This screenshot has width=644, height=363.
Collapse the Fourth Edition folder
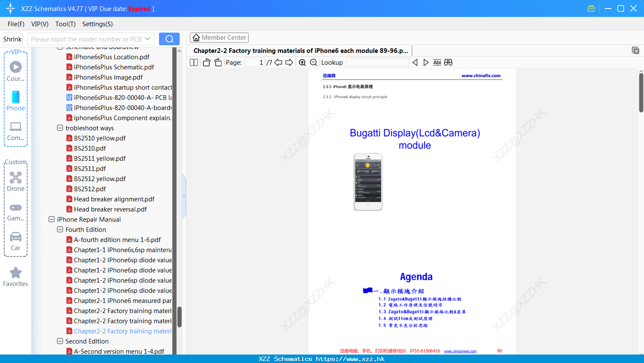pyautogui.click(x=60, y=229)
